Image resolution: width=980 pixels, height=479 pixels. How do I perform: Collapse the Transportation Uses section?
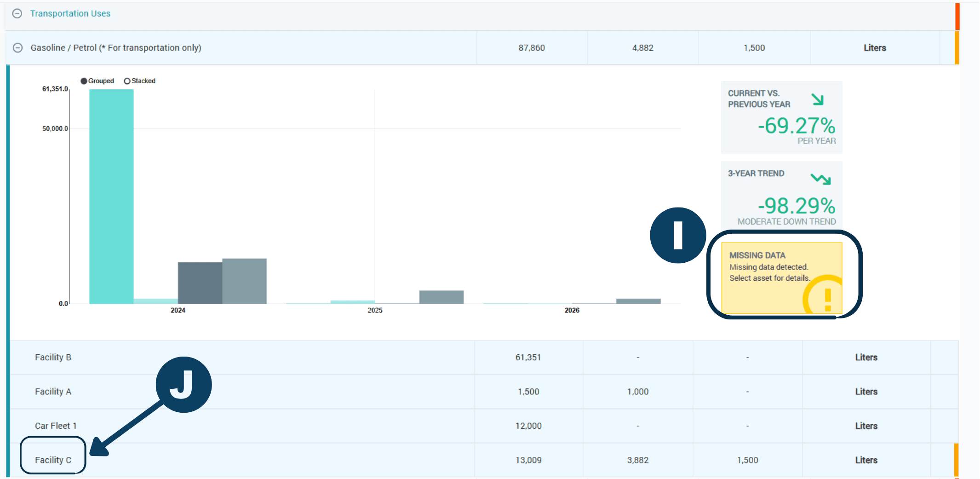(x=17, y=13)
